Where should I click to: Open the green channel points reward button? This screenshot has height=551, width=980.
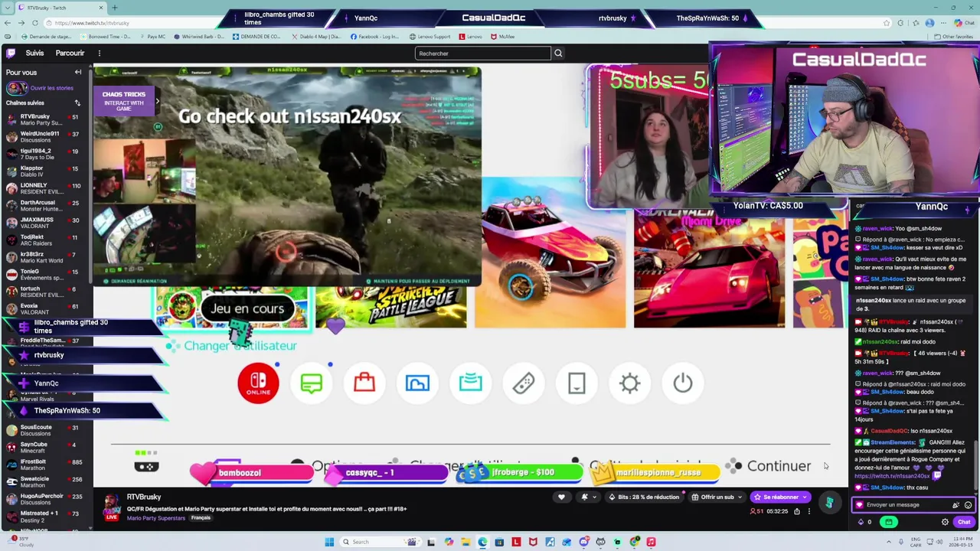[888, 522]
